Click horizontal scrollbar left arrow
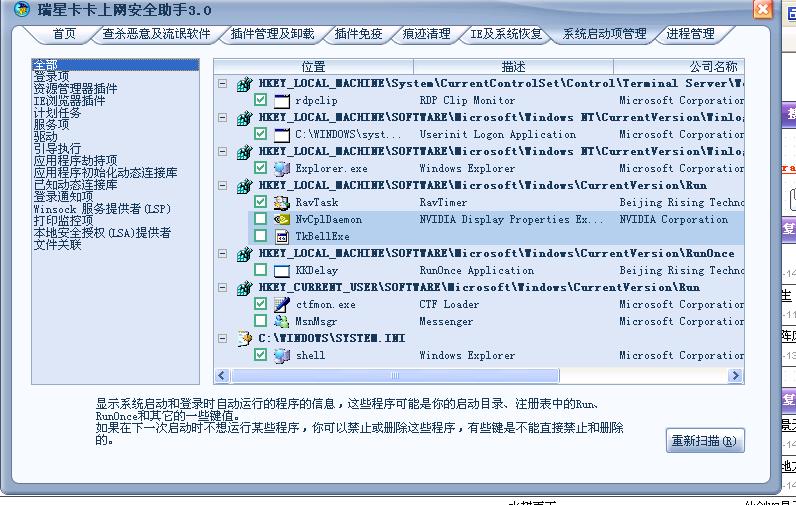 click(222, 376)
